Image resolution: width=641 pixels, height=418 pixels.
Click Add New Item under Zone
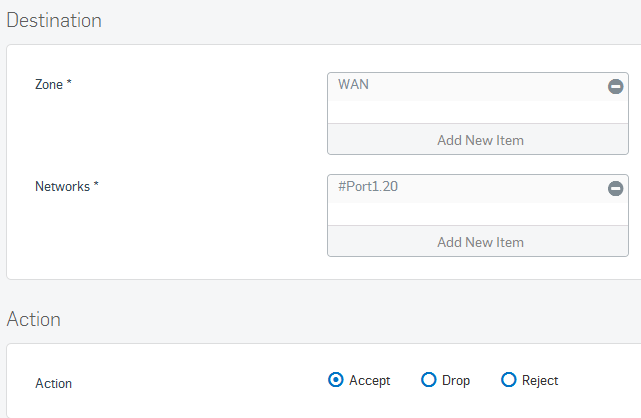click(x=478, y=140)
